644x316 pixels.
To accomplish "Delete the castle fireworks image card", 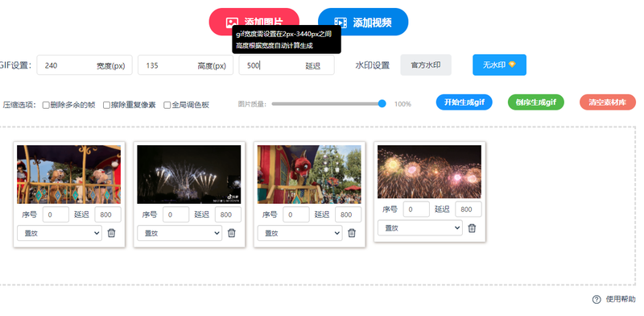I will tap(232, 233).
